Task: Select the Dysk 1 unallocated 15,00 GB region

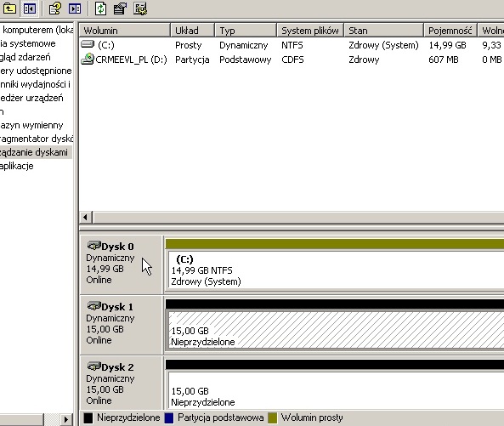Action: click(335, 330)
